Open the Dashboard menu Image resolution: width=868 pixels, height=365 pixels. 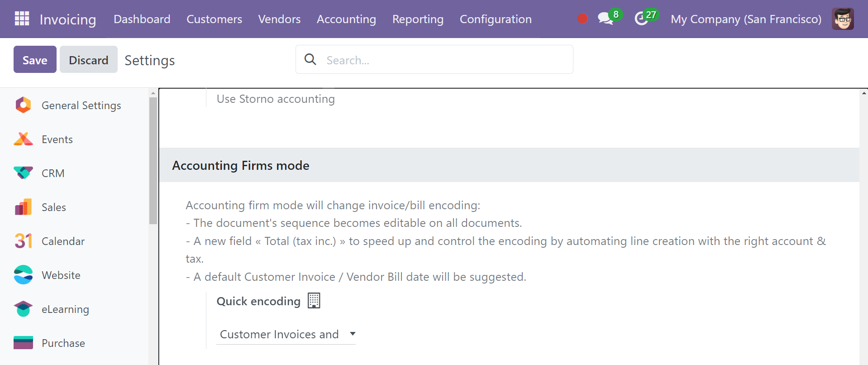(142, 19)
